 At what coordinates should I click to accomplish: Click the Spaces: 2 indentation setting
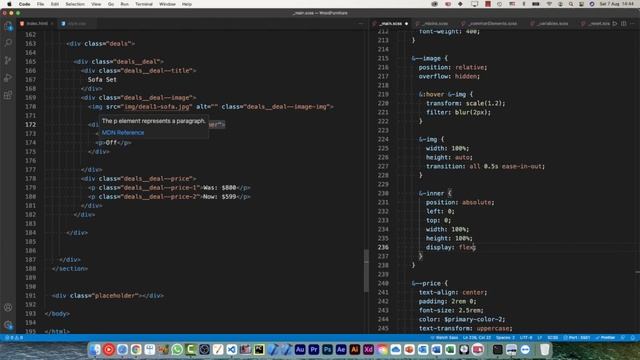click(x=505, y=338)
